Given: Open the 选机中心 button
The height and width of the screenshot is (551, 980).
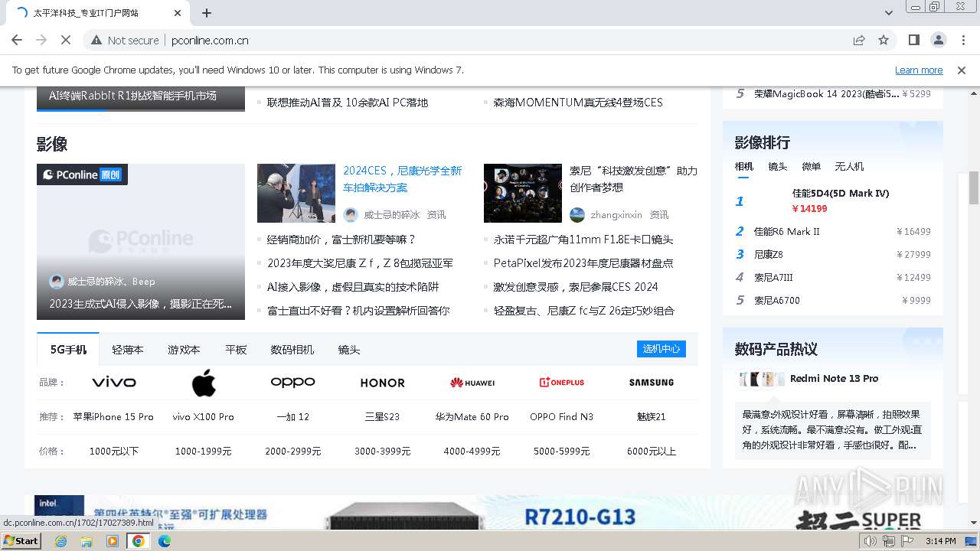Looking at the screenshot, I should (x=661, y=349).
